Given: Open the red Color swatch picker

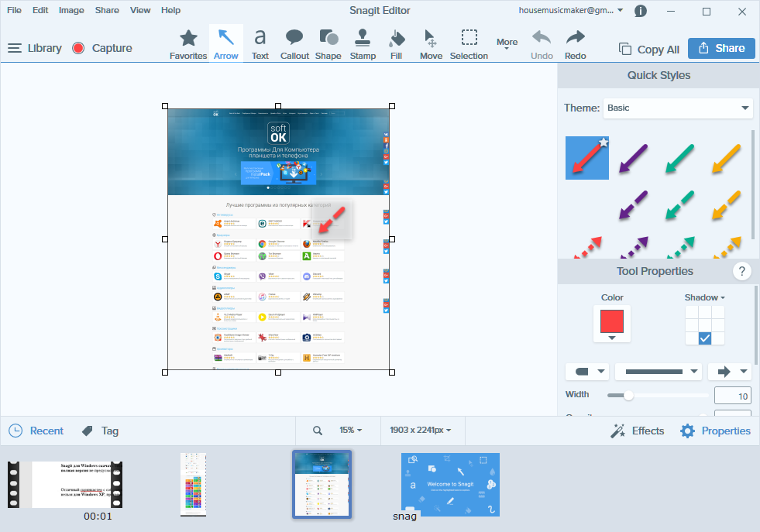Looking at the screenshot, I should tap(612, 324).
